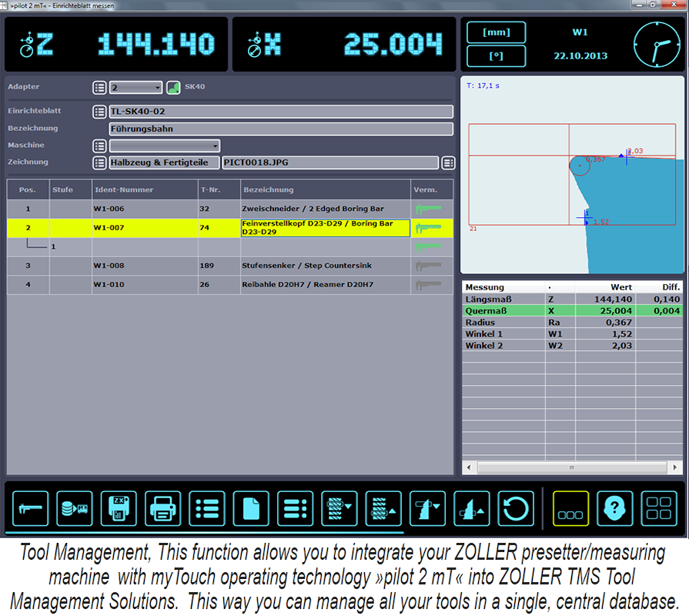Click the analog clock icon

657,45
